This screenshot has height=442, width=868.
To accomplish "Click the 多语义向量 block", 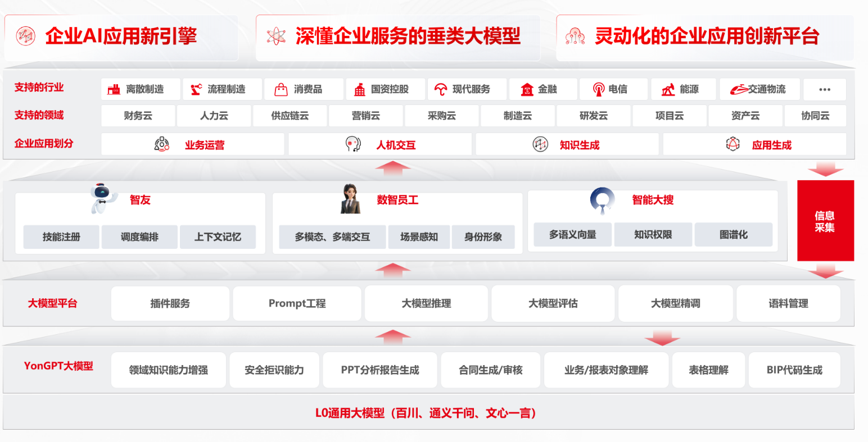I will [573, 235].
